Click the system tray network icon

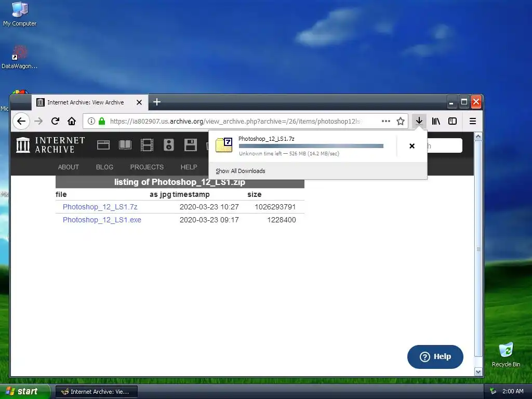coord(494,391)
